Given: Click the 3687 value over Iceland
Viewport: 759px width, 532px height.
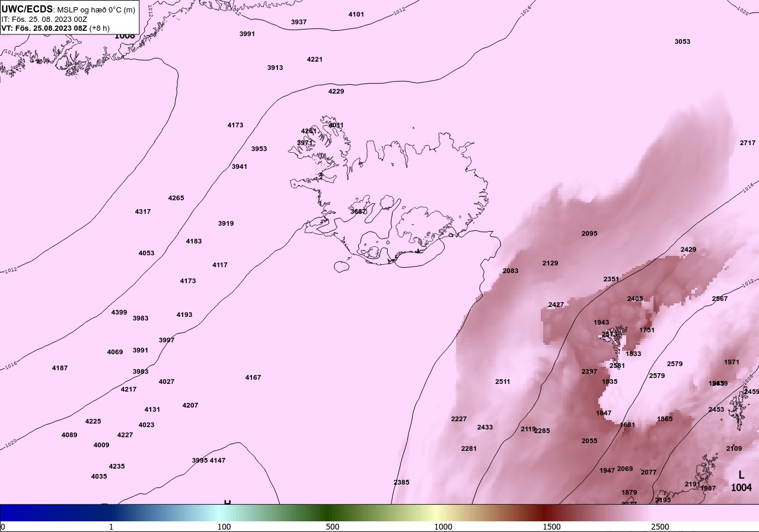Looking at the screenshot, I should pos(358,211).
